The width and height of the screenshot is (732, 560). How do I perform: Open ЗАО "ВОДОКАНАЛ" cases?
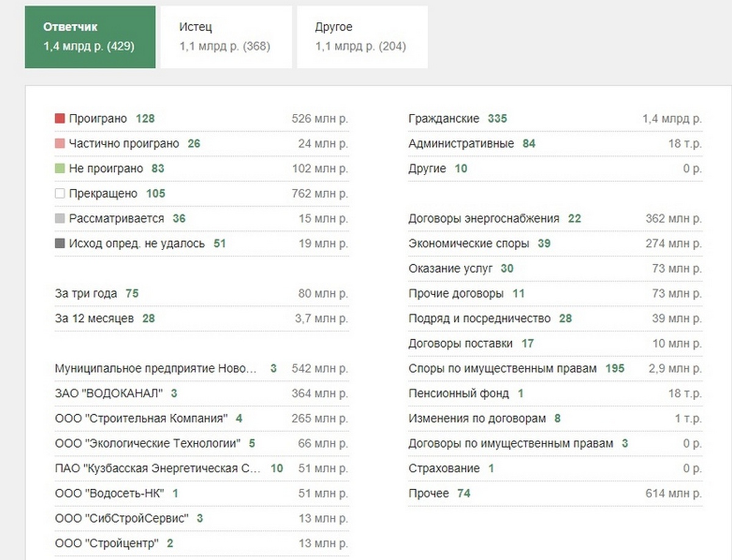click(109, 393)
